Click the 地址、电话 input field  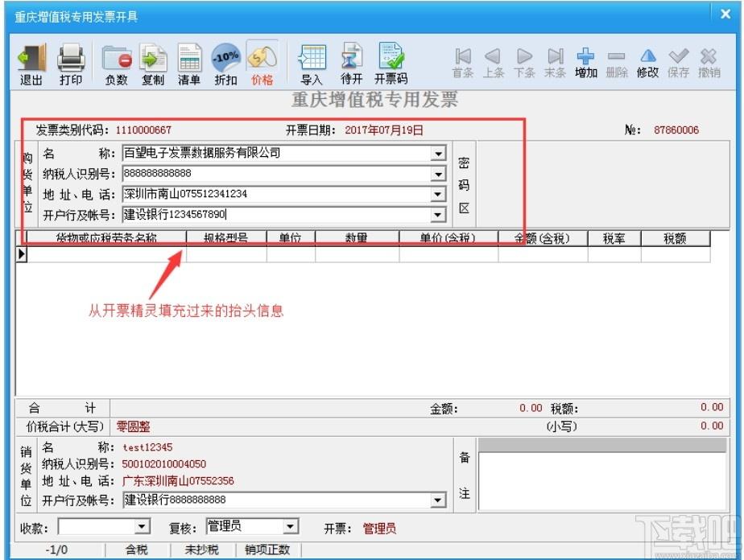point(277,194)
